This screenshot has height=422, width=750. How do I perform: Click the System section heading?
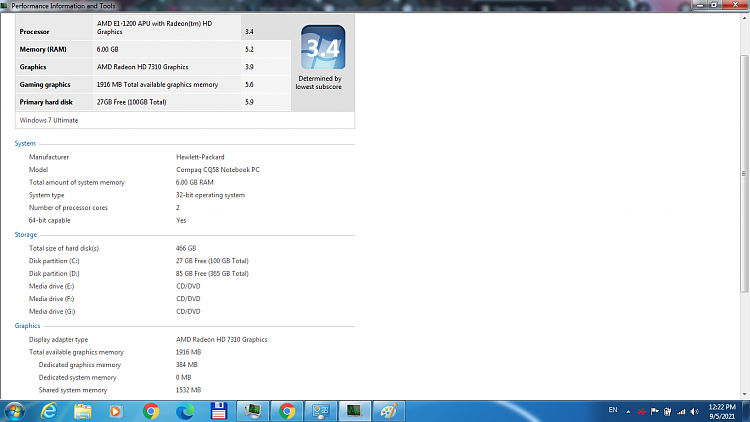pos(25,143)
